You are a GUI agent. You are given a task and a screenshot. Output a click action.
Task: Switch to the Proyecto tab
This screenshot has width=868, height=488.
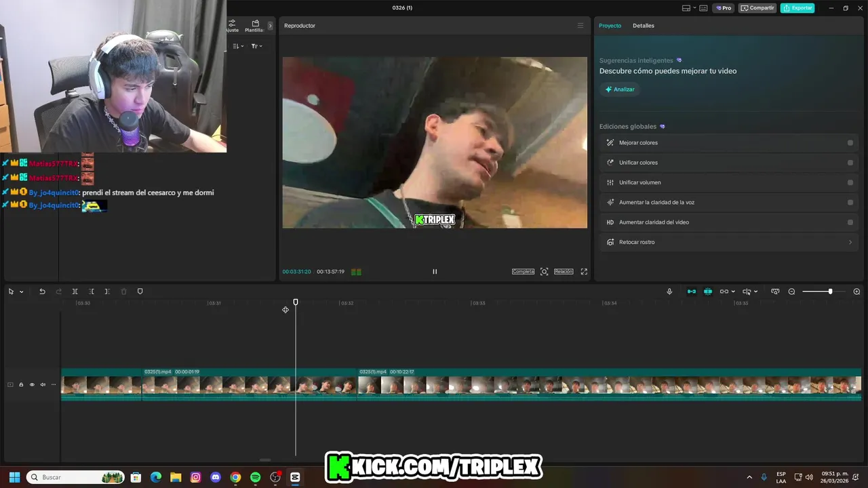tap(610, 26)
